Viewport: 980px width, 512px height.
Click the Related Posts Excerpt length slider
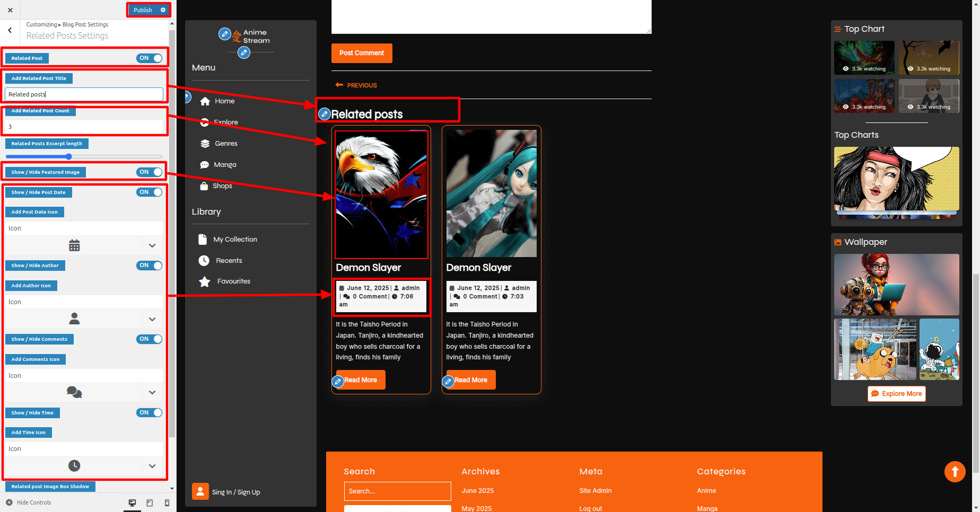[84, 157]
